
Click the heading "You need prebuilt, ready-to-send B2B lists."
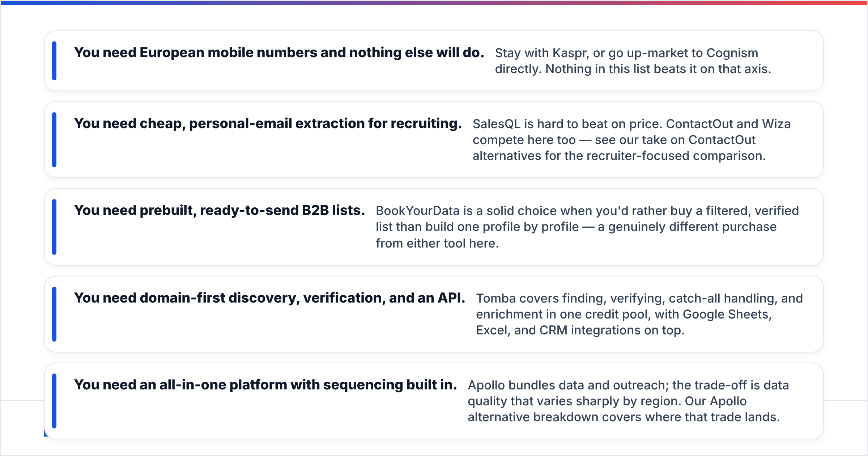(219, 211)
